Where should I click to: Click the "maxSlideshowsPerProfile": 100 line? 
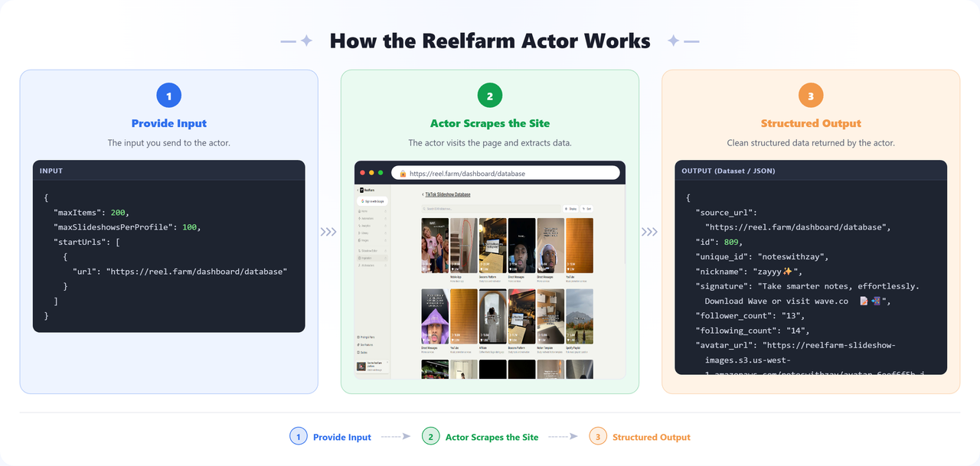point(126,227)
